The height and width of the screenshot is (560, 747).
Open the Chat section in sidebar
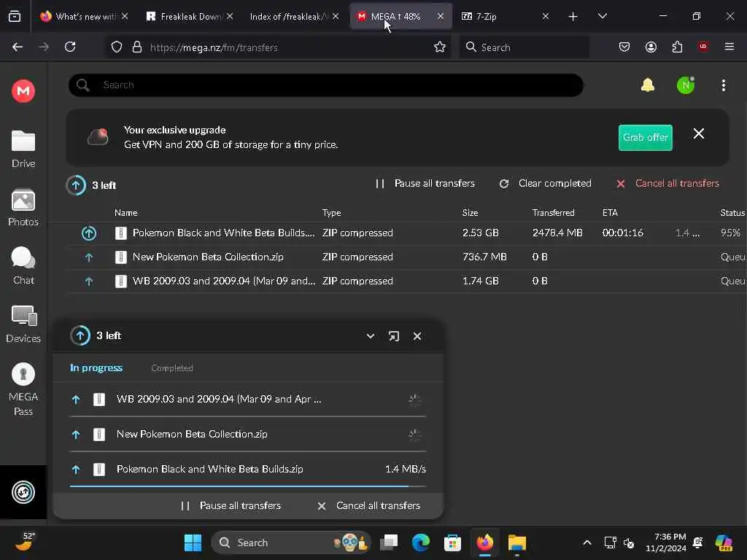click(x=23, y=265)
